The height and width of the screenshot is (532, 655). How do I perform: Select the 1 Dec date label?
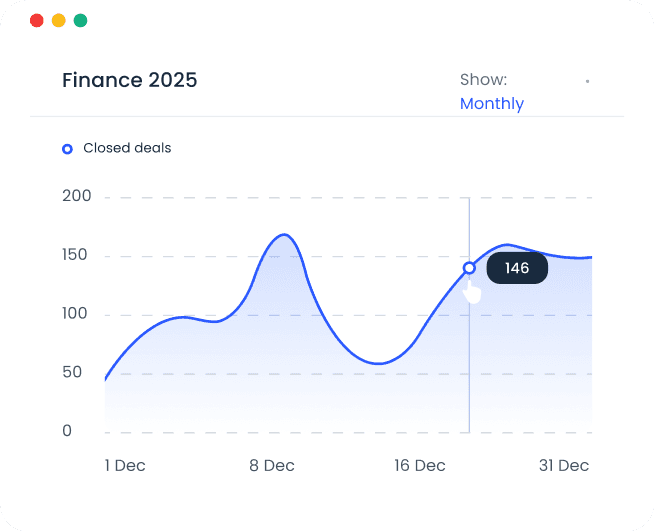[x=125, y=466]
